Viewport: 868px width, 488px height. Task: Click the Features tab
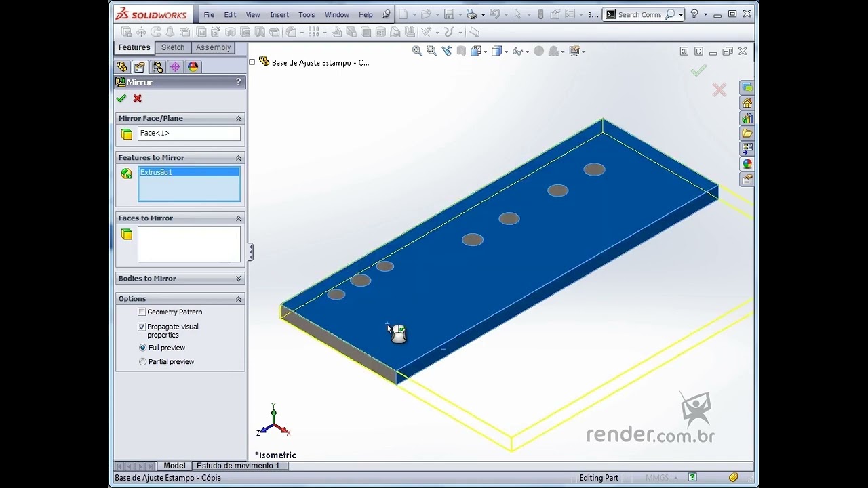pos(134,47)
